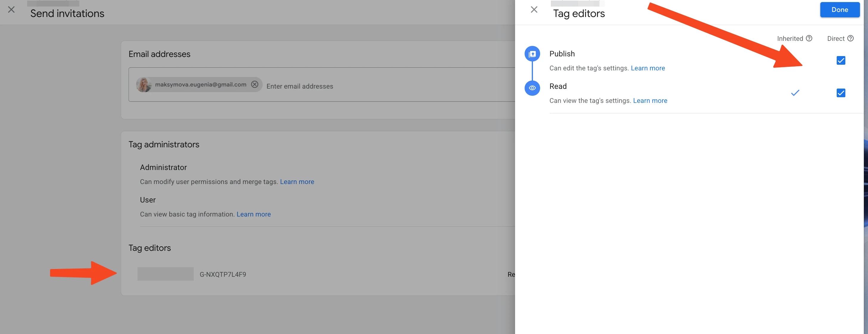
Task: Click the Inherited column header
Action: [790, 38]
